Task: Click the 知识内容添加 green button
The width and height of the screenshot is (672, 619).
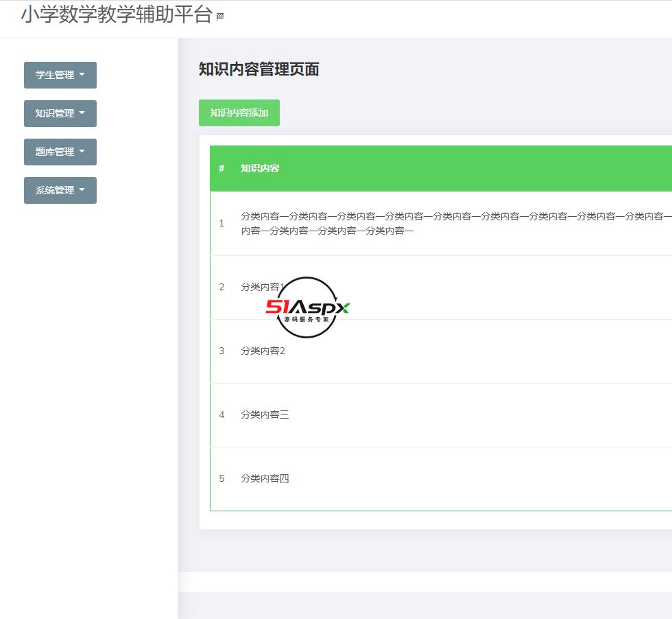Action: point(239,113)
